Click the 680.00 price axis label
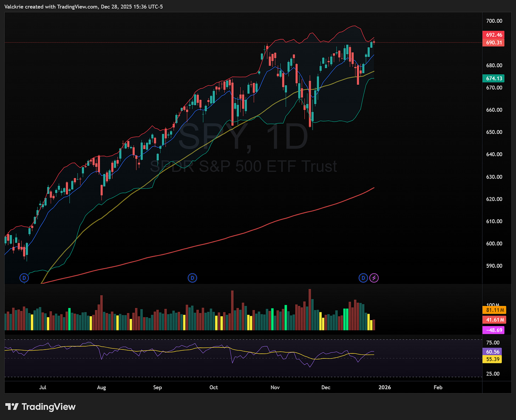The image size is (516, 420). coord(494,66)
